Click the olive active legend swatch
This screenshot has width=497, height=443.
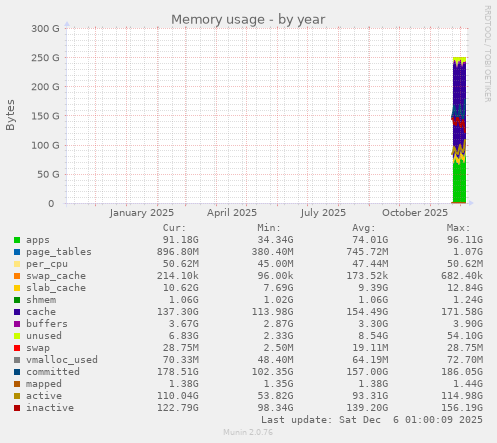tap(17, 396)
